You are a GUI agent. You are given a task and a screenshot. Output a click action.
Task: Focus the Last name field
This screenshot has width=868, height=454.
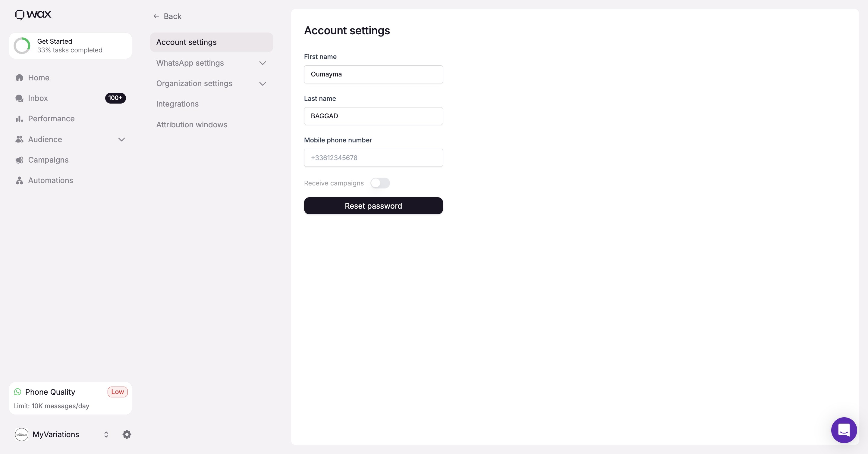[373, 116]
